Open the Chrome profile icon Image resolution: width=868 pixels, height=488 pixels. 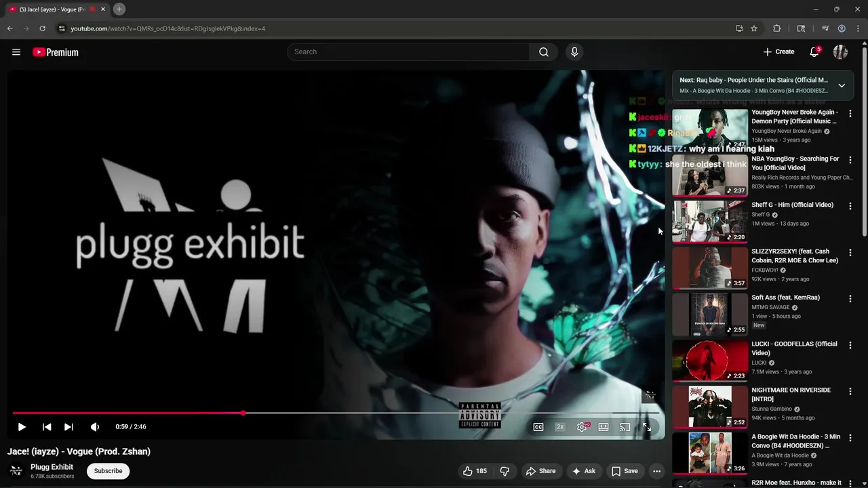pos(842,28)
